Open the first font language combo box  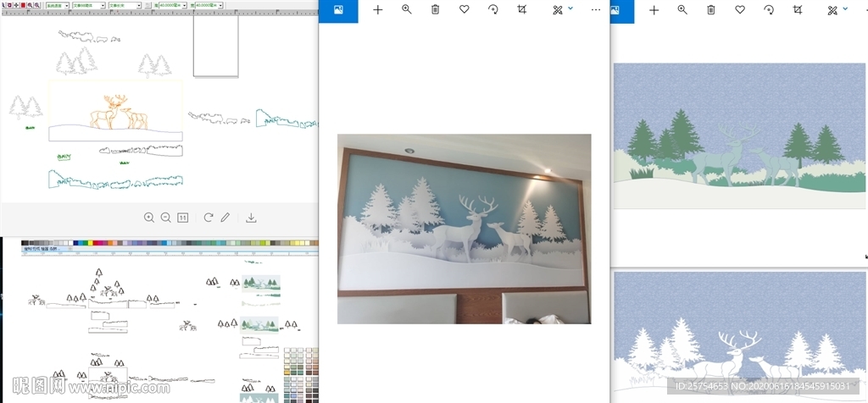click(58, 6)
